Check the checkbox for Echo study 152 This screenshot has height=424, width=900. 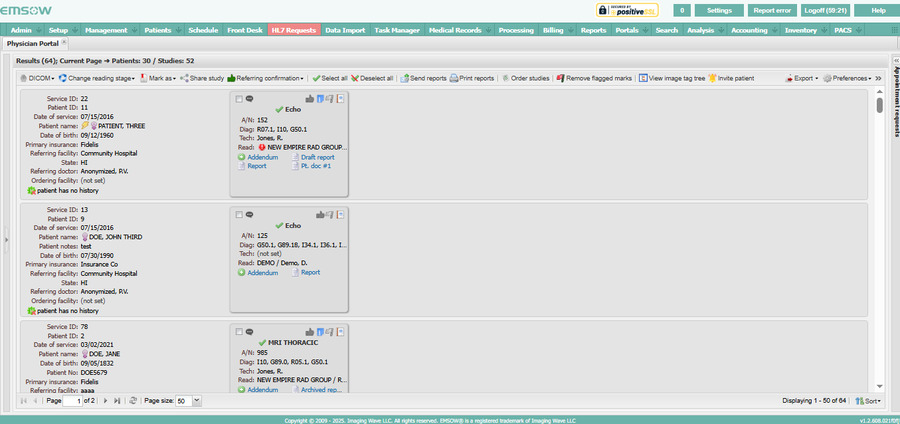coord(238,99)
